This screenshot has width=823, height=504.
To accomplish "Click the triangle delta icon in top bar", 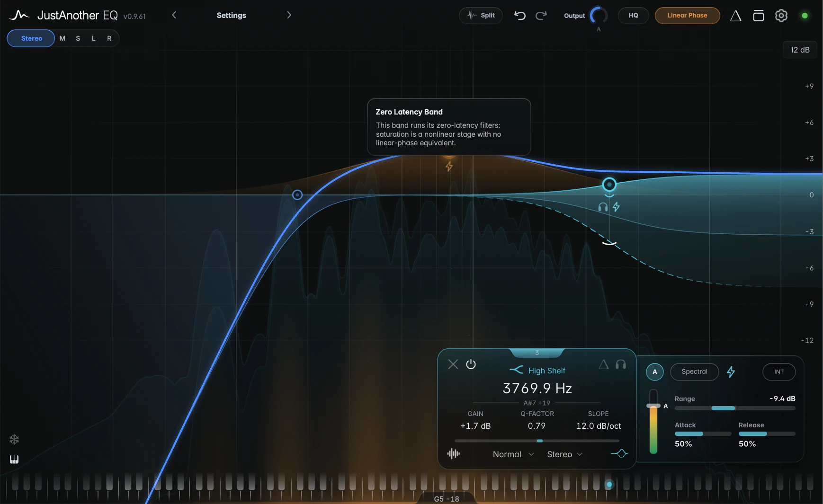I will tap(735, 16).
